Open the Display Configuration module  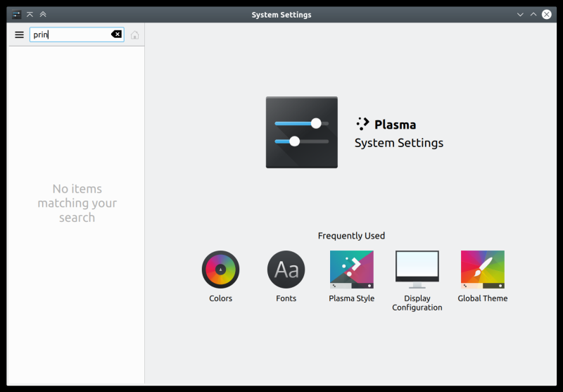tap(417, 281)
